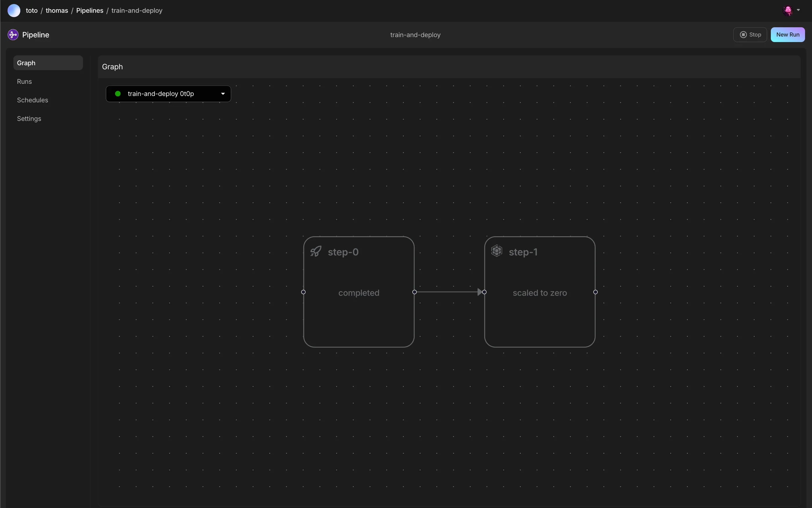Image resolution: width=812 pixels, height=508 pixels.
Task: Click the left input handle of step-1
Action: (485, 292)
